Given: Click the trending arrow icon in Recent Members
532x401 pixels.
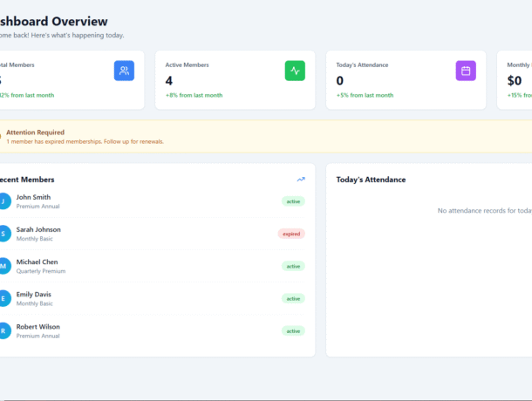Looking at the screenshot, I should (x=301, y=180).
